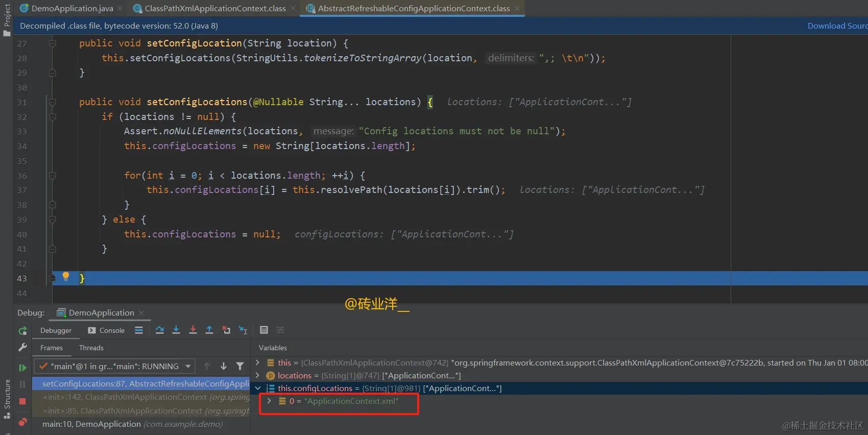Click the yellow intention lightbulb icon
The image size is (868, 435).
tap(66, 276)
